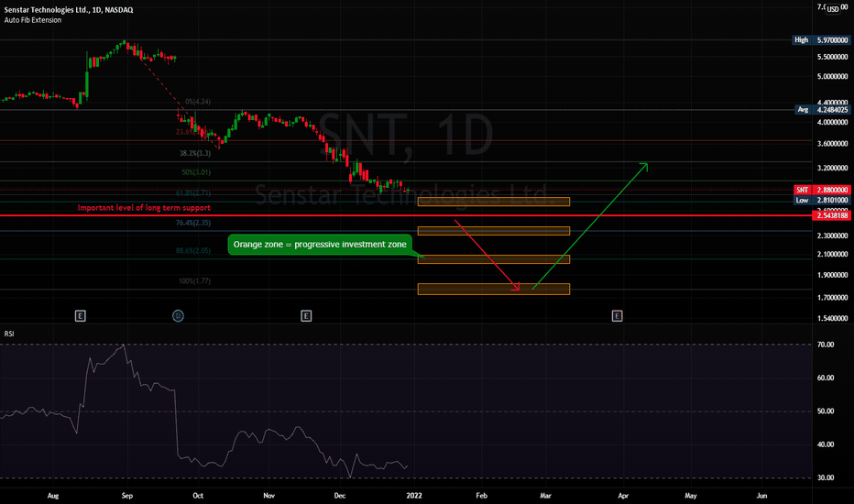Open the USD currency selector
The width and height of the screenshot is (854, 504).
pos(833,9)
